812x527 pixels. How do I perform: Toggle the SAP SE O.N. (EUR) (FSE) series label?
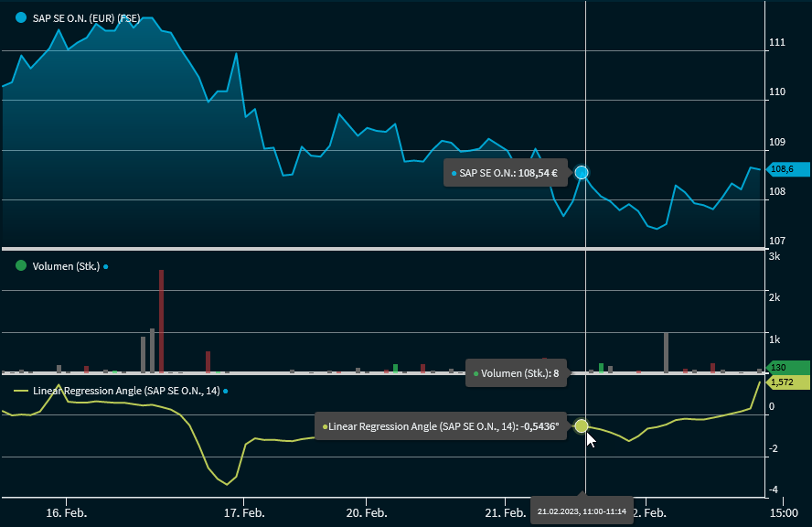[84, 18]
